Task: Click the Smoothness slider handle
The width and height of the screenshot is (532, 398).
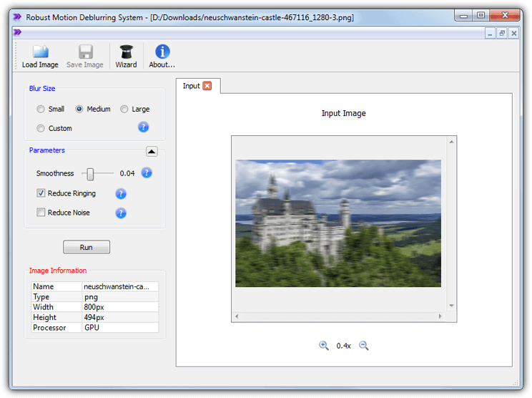Action: [90, 173]
